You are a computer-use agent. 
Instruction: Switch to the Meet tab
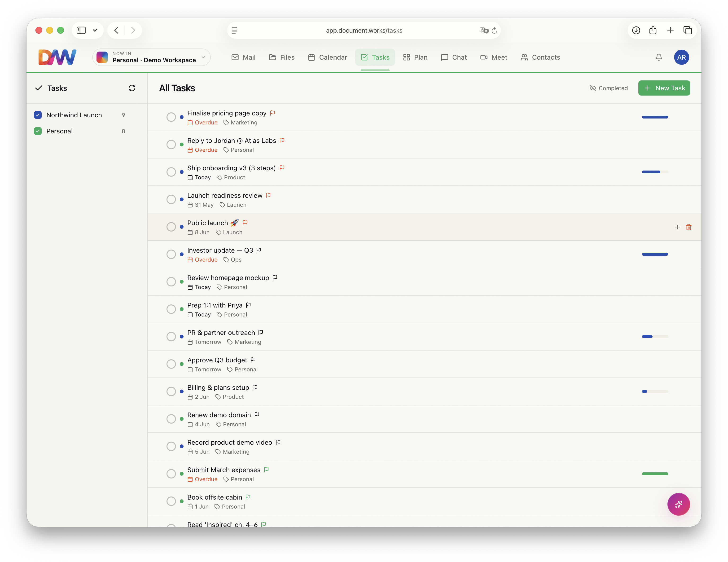click(493, 57)
